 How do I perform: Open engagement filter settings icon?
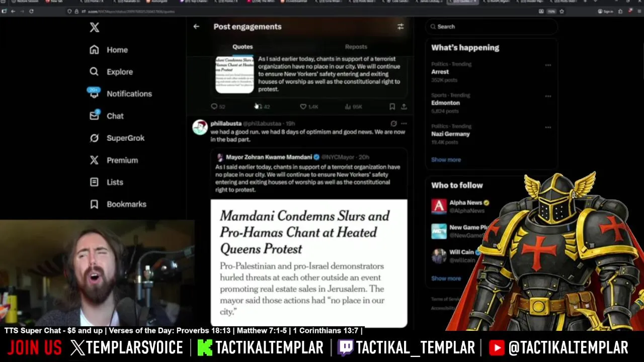click(x=400, y=27)
